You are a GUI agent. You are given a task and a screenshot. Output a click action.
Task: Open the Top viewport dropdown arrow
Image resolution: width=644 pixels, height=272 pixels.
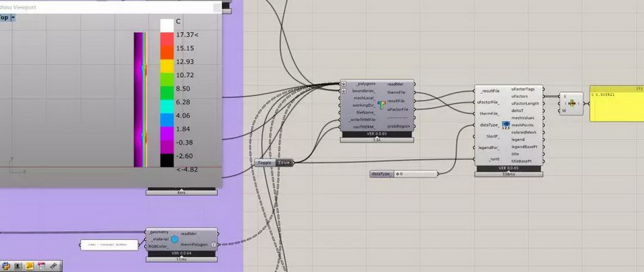(x=12, y=18)
